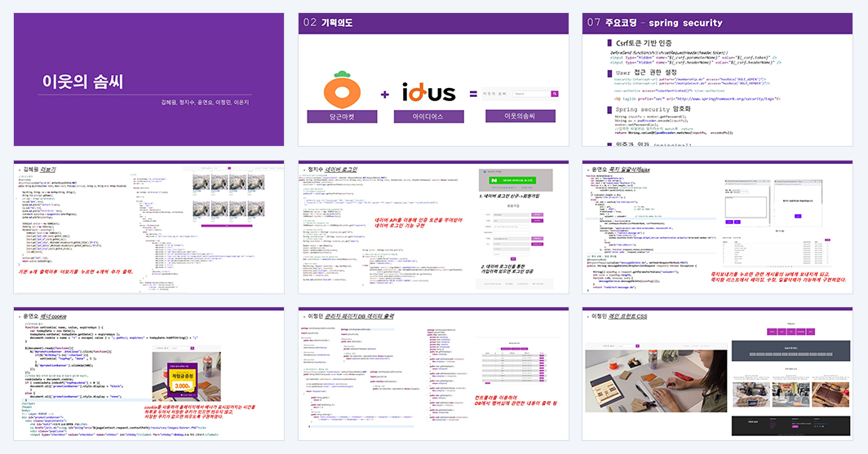Screen dimensions: 868x454
Task: Click the 07 주요코딩 - spring security heading
Action: pyautogui.click(x=655, y=23)
